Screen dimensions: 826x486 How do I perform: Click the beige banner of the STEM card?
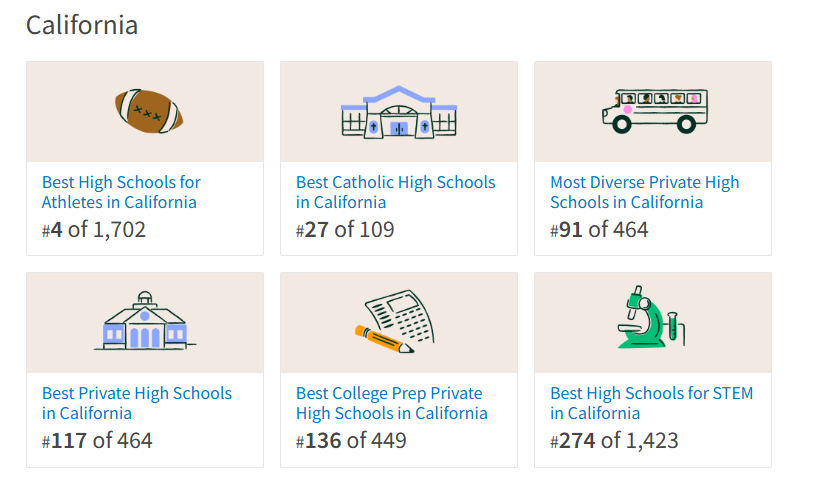click(x=653, y=323)
